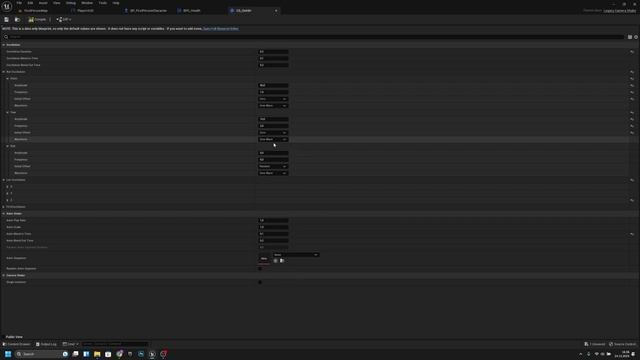Reset Yaw Amplitude to default
This screenshot has width=640, height=360.
pyautogui.click(x=632, y=119)
